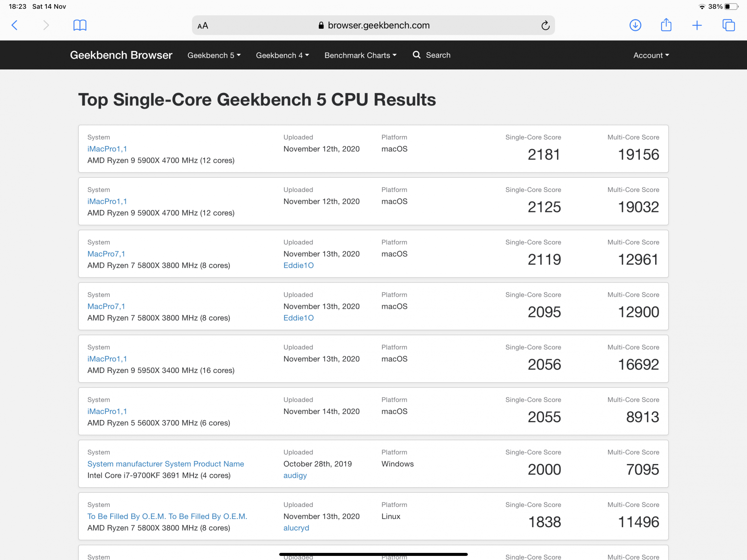Expand the Geekbench 4 dropdown
Viewport: 747px width, 560px height.
click(x=282, y=55)
